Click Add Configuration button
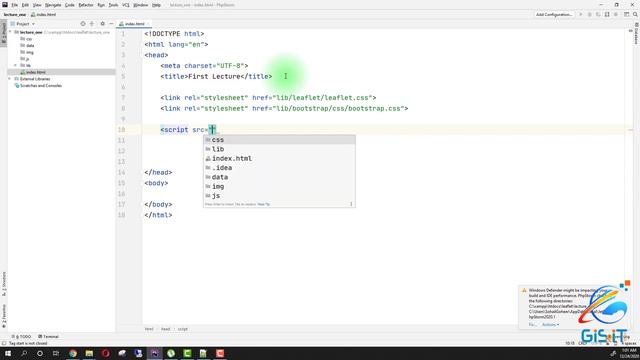 [x=554, y=15]
